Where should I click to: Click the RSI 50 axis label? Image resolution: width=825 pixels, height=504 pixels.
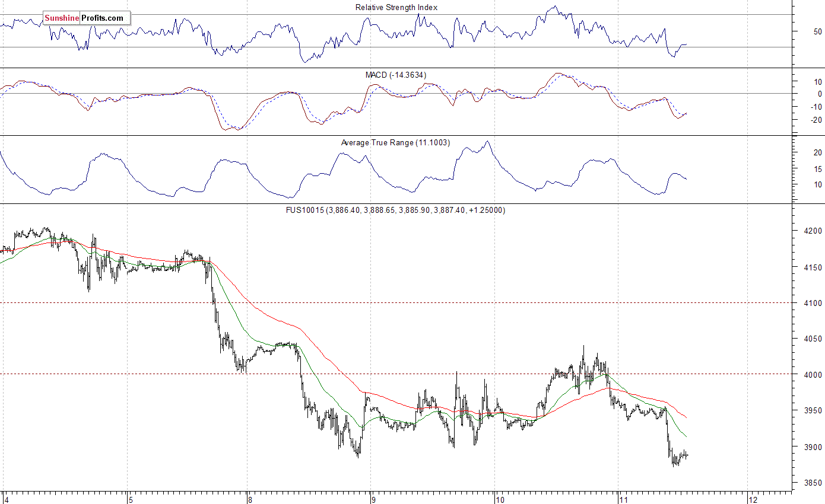tap(817, 31)
